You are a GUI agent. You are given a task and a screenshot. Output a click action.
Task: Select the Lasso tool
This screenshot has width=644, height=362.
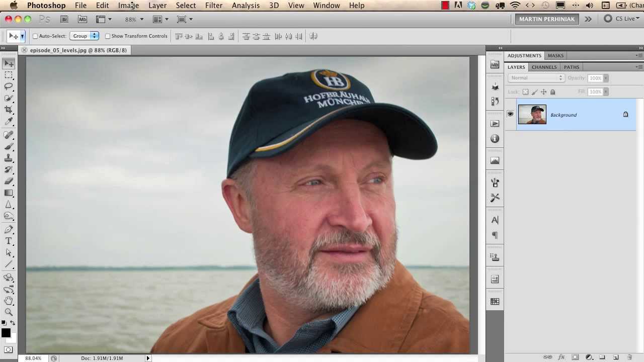[9, 86]
